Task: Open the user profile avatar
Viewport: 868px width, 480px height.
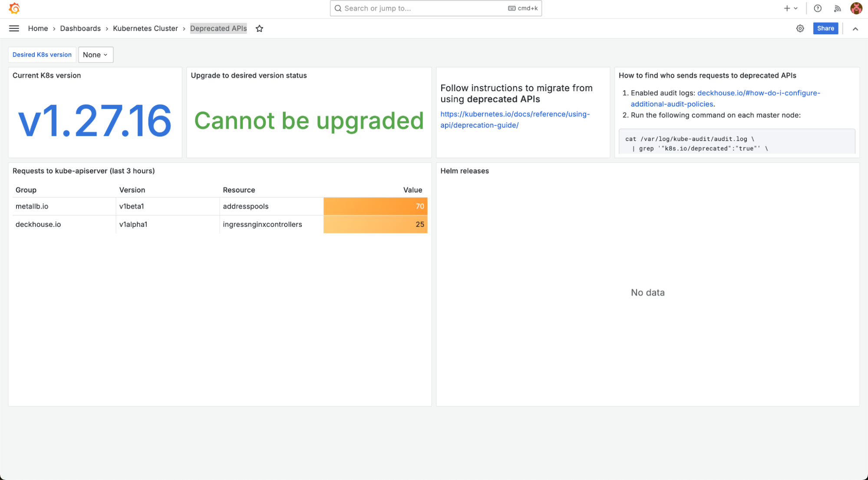Action: (856, 8)
